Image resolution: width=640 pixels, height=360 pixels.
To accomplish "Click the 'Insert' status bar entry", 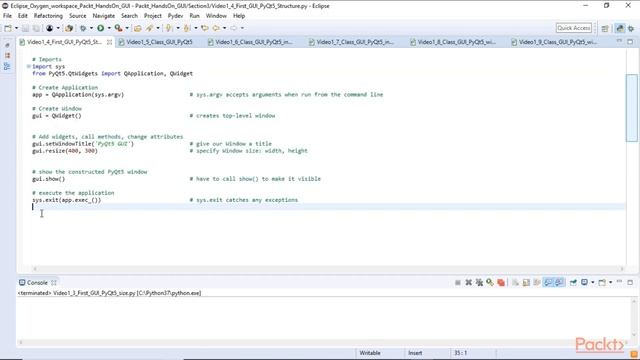I will 415,353.
